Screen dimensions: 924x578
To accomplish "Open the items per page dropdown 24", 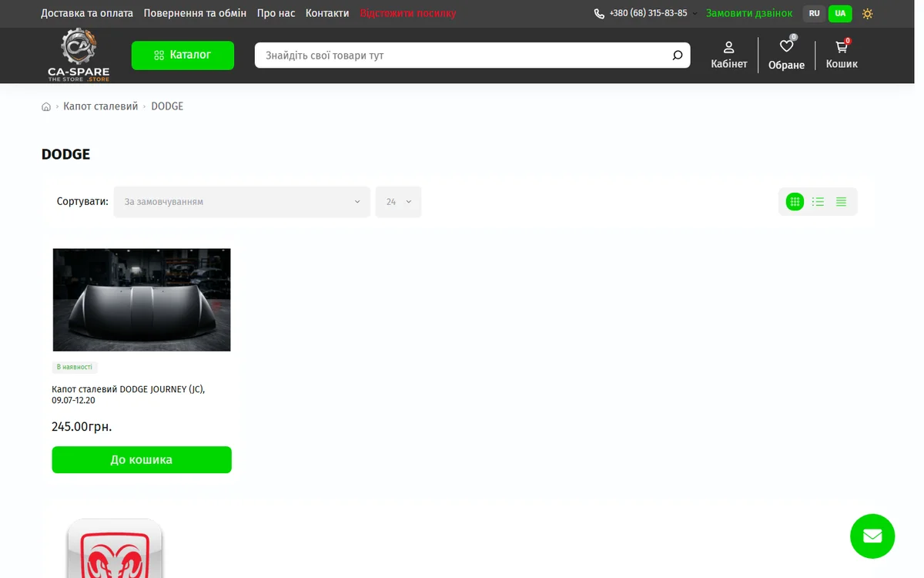I will coord(398,202).
